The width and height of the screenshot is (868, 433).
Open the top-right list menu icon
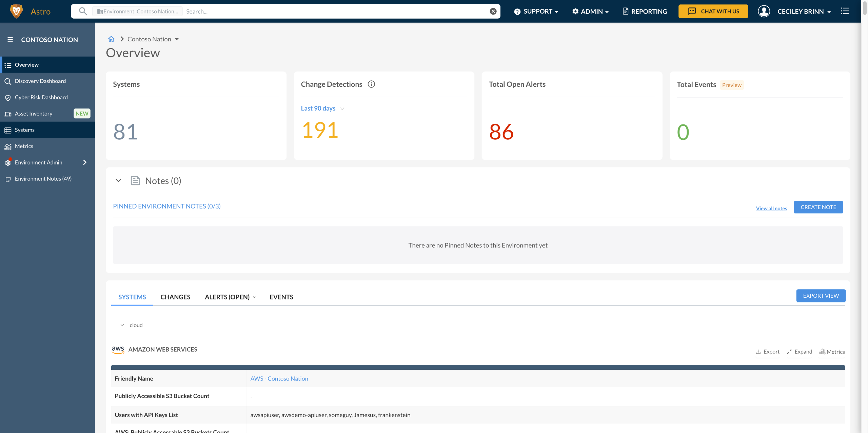click(845, 11)
